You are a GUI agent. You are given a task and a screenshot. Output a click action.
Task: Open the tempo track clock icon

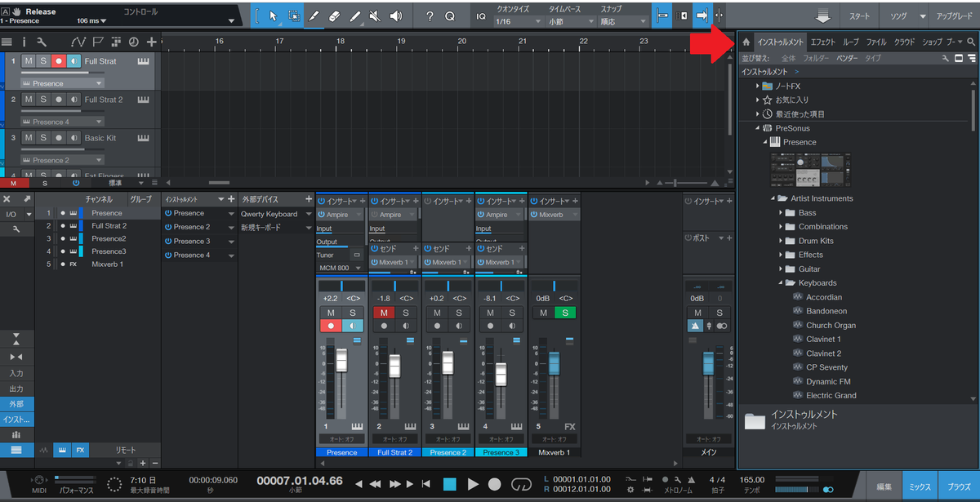point(133,42)
